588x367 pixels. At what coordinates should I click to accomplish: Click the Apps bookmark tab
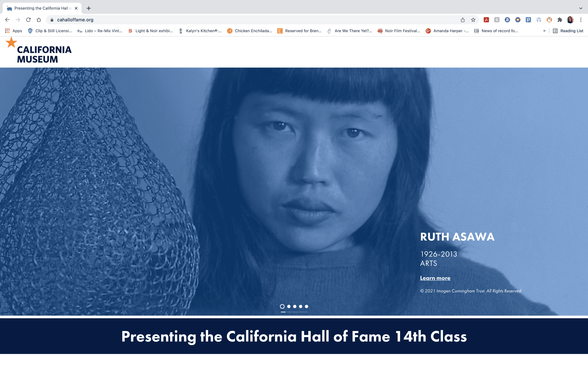(x=15, y=30)
